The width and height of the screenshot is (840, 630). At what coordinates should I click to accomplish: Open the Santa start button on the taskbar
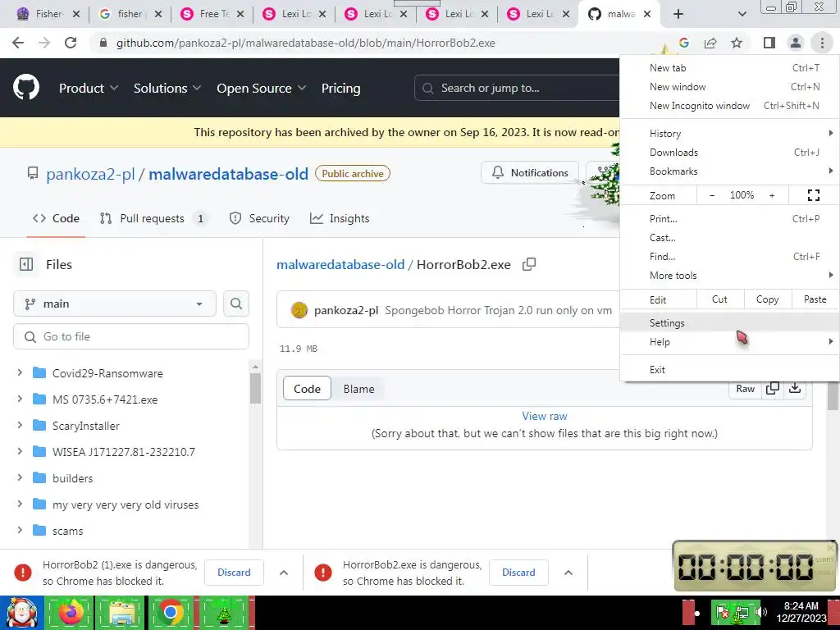point(21,613)
